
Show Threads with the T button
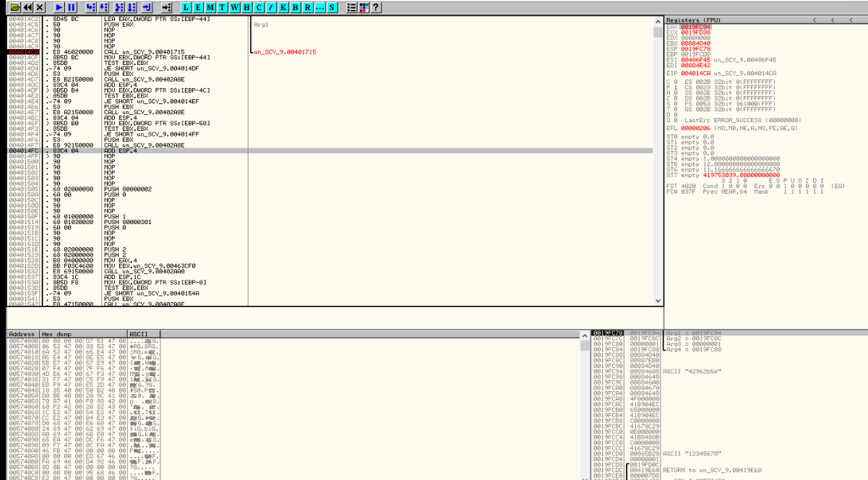[x=223, y=7]
